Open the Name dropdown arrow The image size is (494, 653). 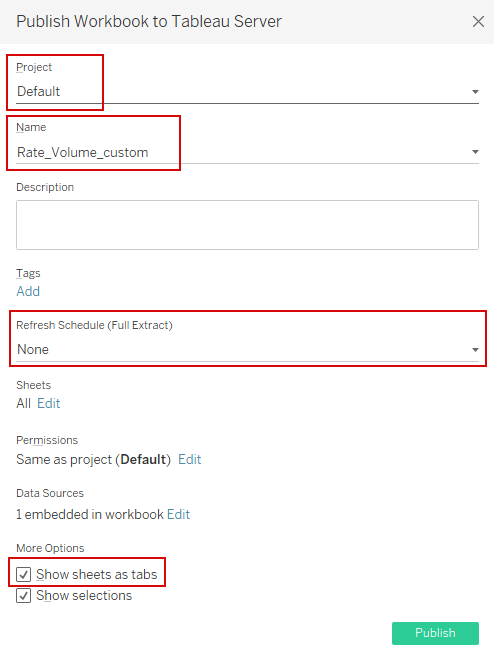coord(475,152)
